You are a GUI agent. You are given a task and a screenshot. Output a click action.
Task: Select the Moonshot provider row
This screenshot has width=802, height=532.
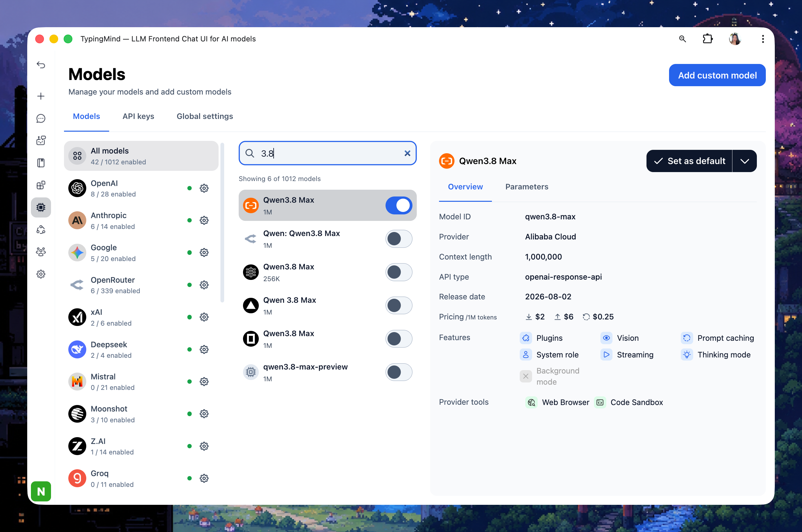141,414
